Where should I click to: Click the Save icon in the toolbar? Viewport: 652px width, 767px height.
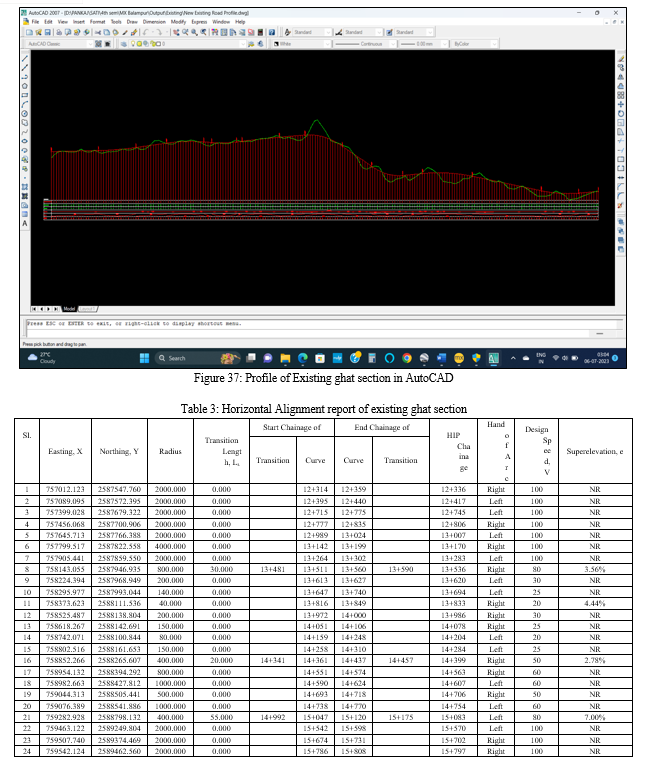tap(47, 32)
